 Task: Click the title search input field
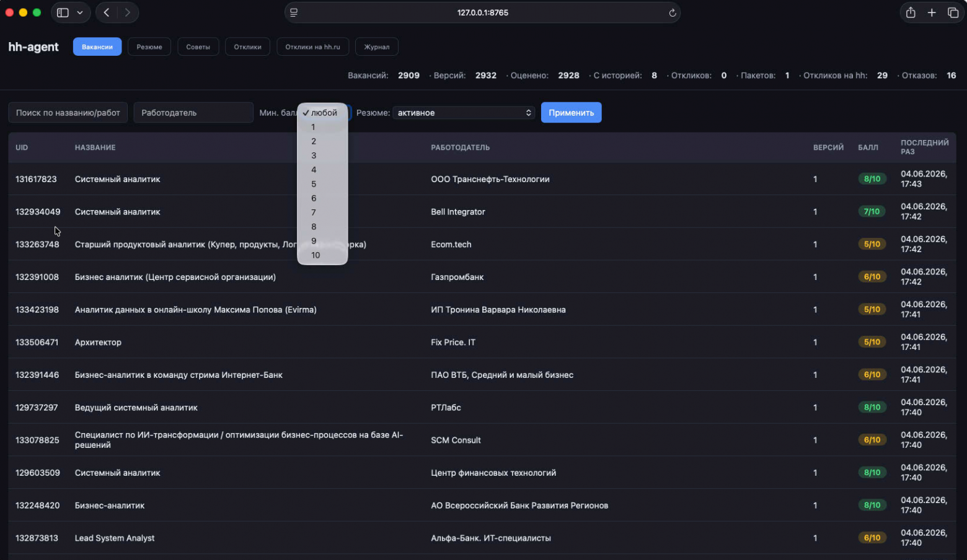tap(68, 113)
